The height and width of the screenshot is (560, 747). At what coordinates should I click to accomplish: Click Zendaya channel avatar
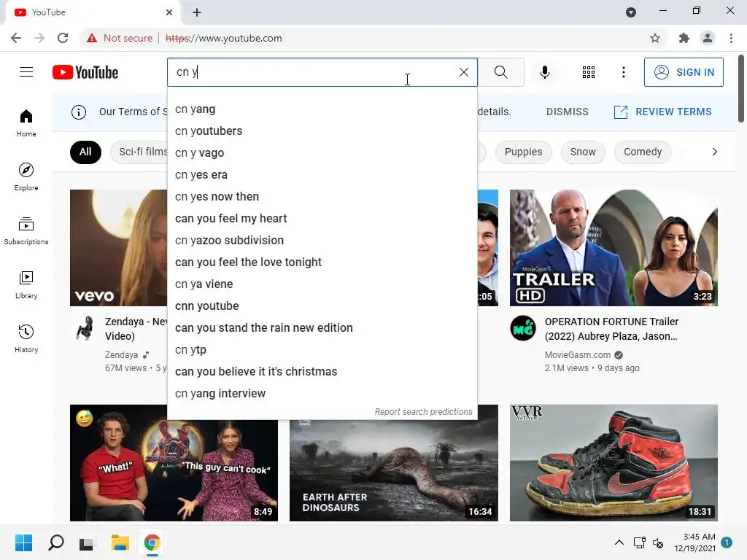tap(85, 329)
